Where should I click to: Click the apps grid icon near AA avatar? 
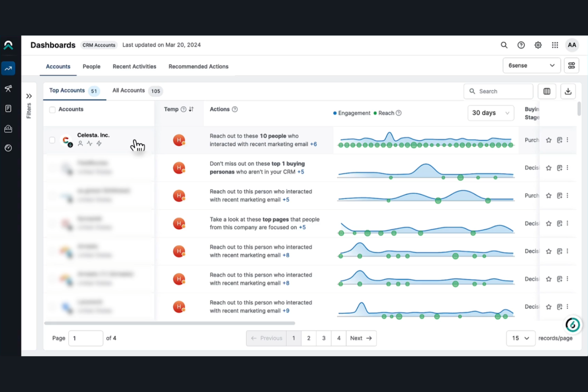point(555,45)
